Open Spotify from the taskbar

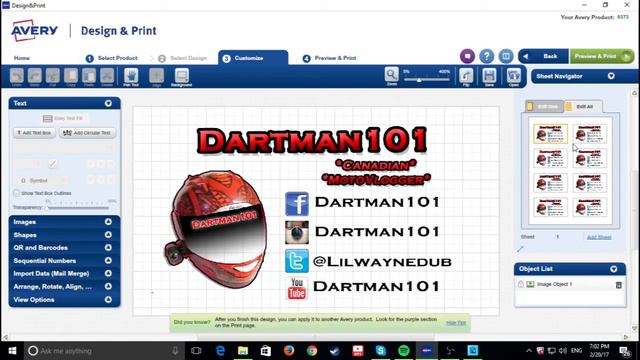pos(404,351)
